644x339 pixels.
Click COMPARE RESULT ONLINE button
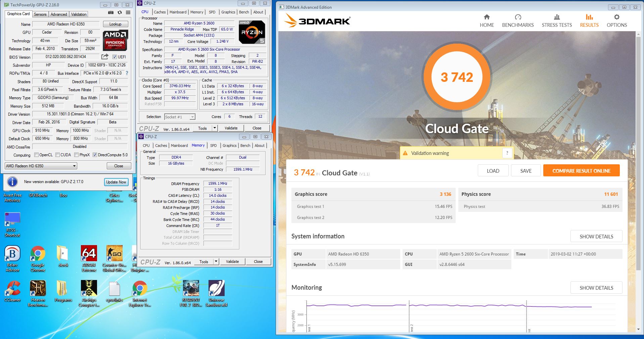(x=581, y=171)
